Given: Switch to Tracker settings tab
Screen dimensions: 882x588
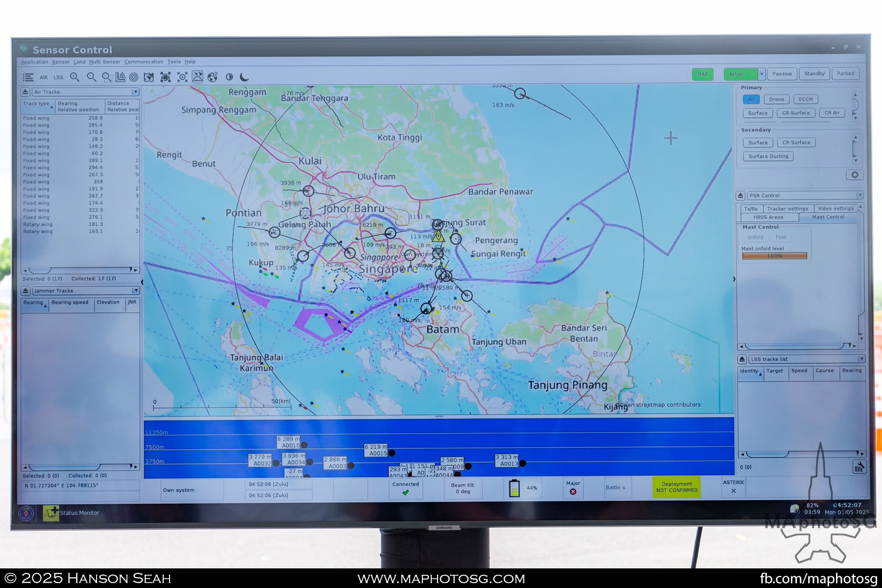Looking at the screenshot, I should 787,209.
